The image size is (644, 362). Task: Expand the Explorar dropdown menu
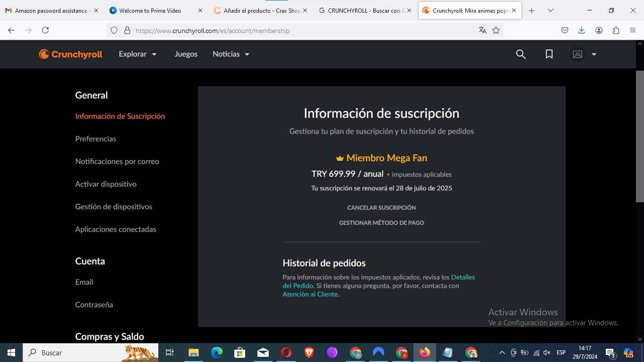click(x=138, y=54)
